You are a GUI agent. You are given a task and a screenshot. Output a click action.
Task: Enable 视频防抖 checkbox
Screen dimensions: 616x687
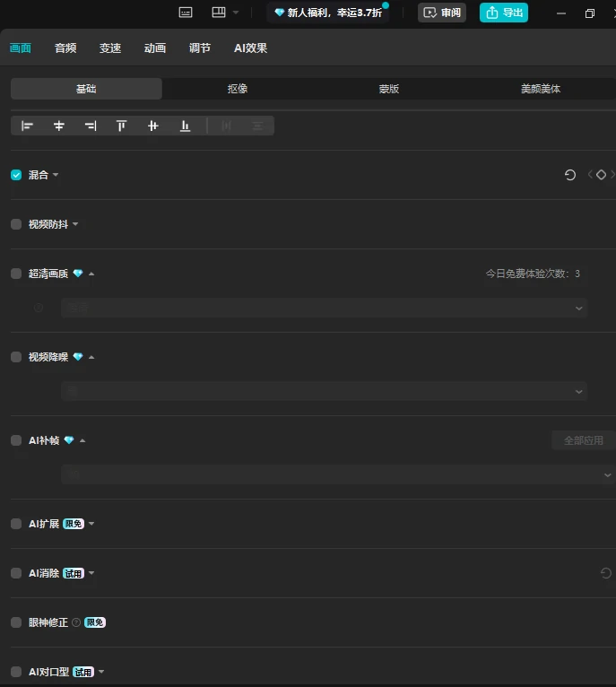tap(16, 224)
